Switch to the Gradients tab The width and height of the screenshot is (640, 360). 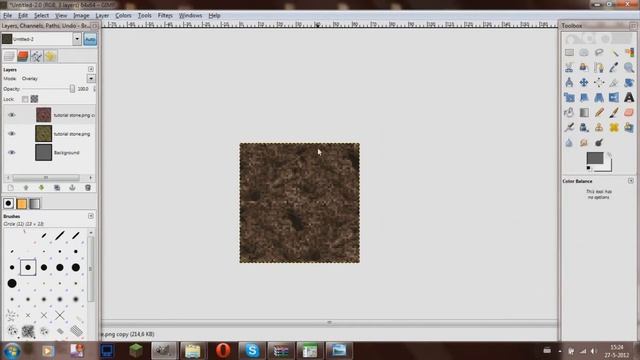35,203
